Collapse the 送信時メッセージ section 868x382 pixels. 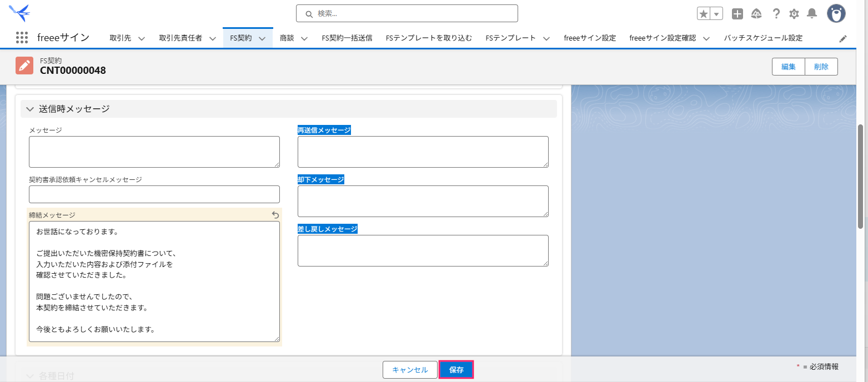pyautogui.click(x=30, y=109)
